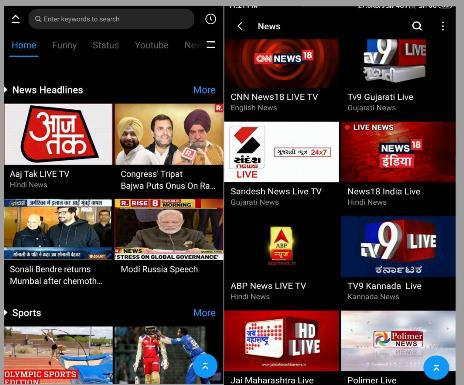This screenshot has width=464, height=385.
Task: Open the cricket match sports thumbnail
Action: [x=169, y=355]
